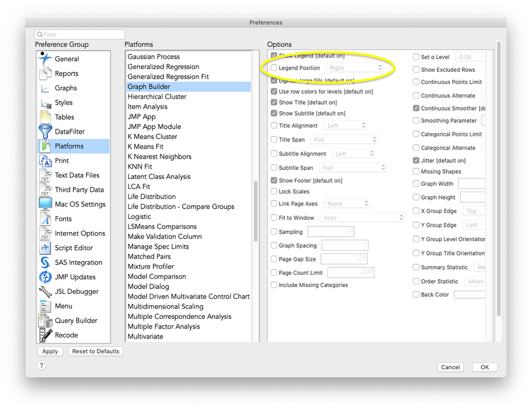This screenshot has height=411, width=532.
Task: Click the Platforms preference group icon
Action: point(44,146)
